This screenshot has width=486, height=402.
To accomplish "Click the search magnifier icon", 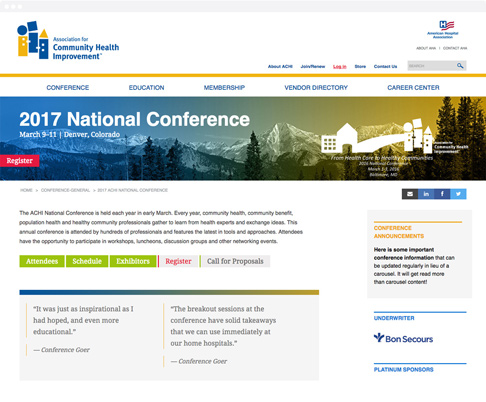I will pos(460,66).
